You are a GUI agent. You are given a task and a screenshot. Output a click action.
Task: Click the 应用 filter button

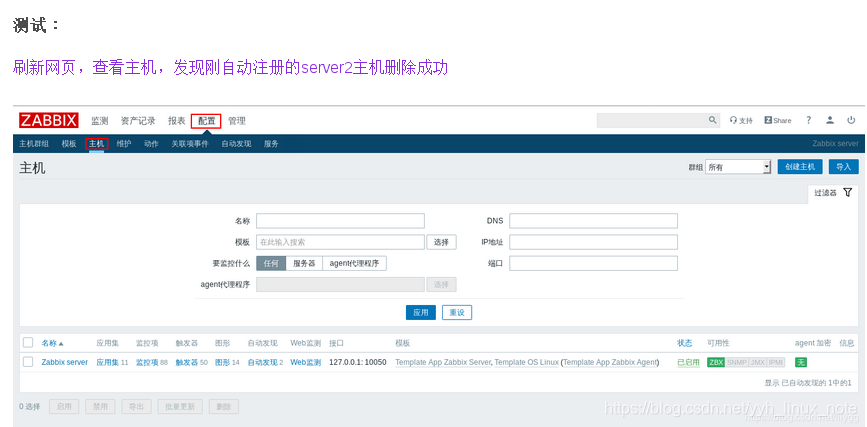pos(421,313)
